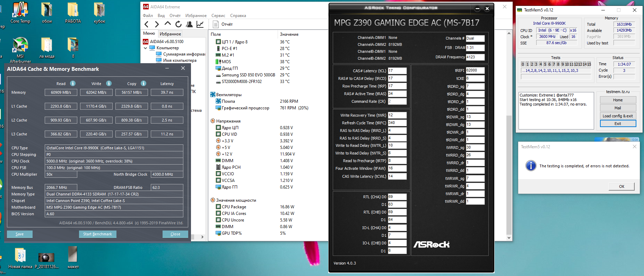Switch to the Избранное tab in AIDA64 sidebar
The width and height of the screenshot is (644, 276).
coord(170,34)
